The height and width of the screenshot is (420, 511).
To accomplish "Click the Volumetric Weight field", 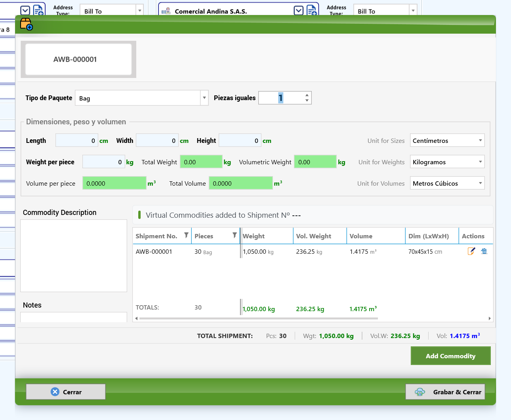I will coord(315,162).
